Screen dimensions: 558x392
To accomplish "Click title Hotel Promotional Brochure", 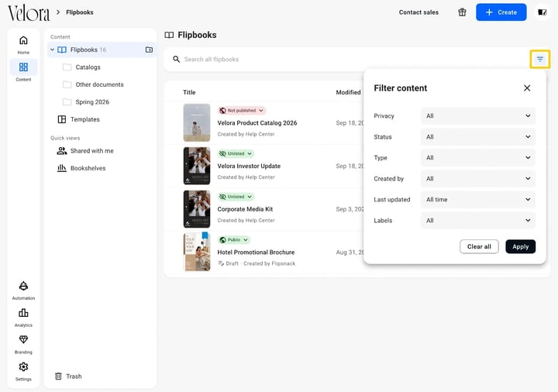I will (x=256, y=253).
